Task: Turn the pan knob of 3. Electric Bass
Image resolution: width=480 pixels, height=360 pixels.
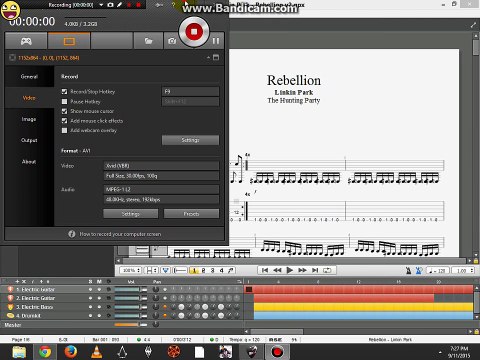Action: pyautogui.click(x=156, y=307)
